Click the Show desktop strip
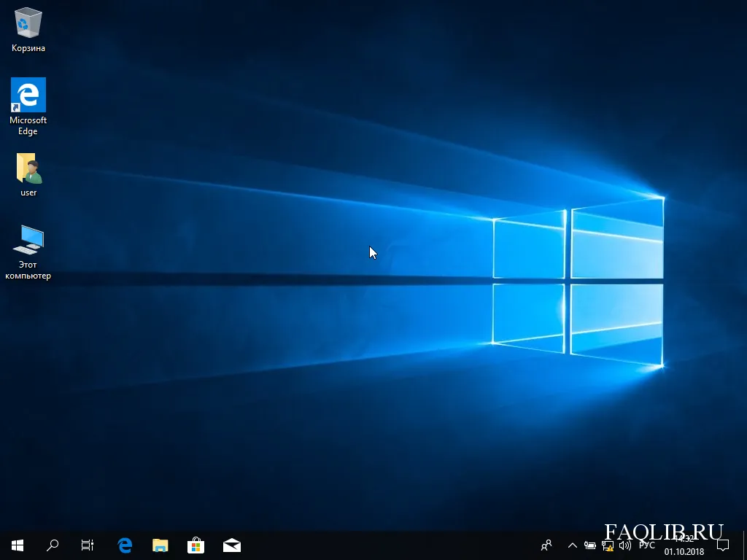Screen dimensions: 747x560 point(745,545)
